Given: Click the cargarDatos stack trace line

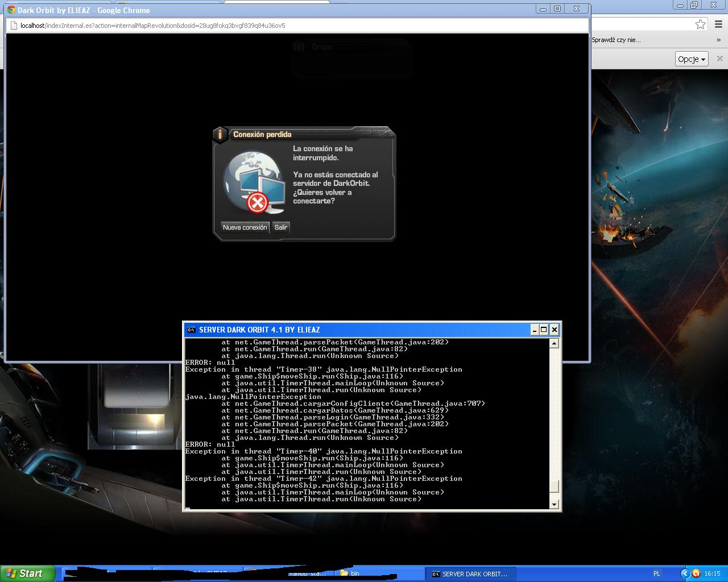Looking at the screenshot, I should (335, 410).
